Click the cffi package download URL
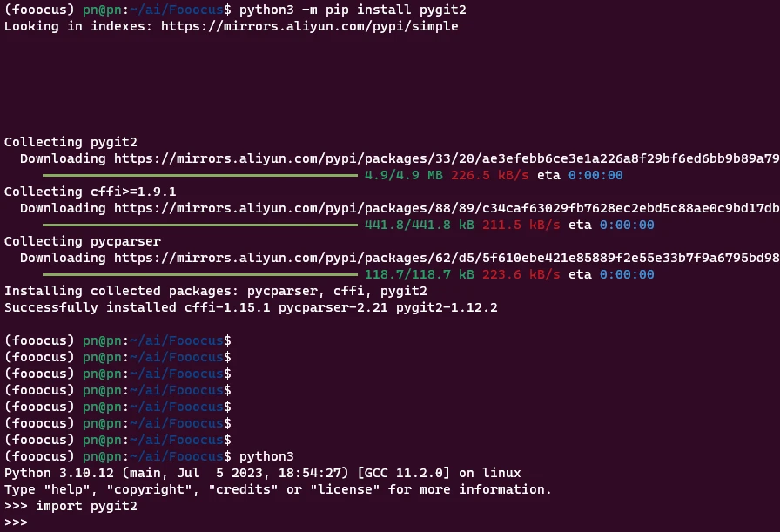The image size is (780, 532). [x=447, y=208]
